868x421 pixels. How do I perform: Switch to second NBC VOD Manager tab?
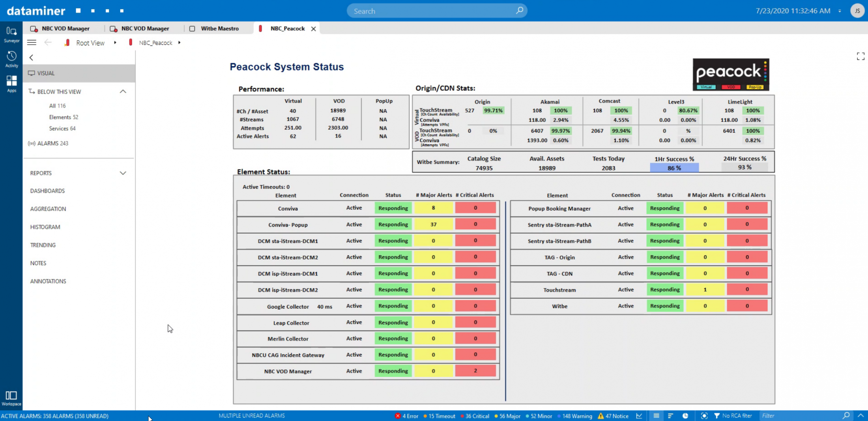(x=140, y=28)
